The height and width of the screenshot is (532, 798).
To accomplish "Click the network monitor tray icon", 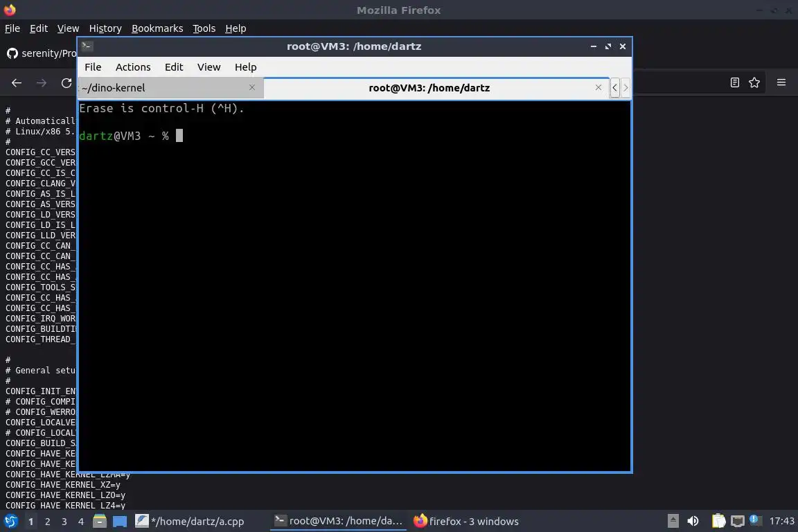I will pyautogui.click(x=738, y=521).
